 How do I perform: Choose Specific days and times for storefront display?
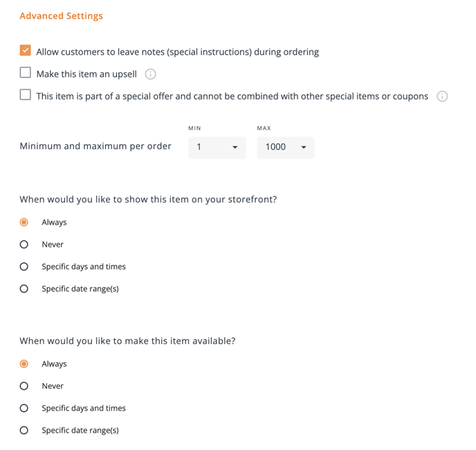(24, 267)
